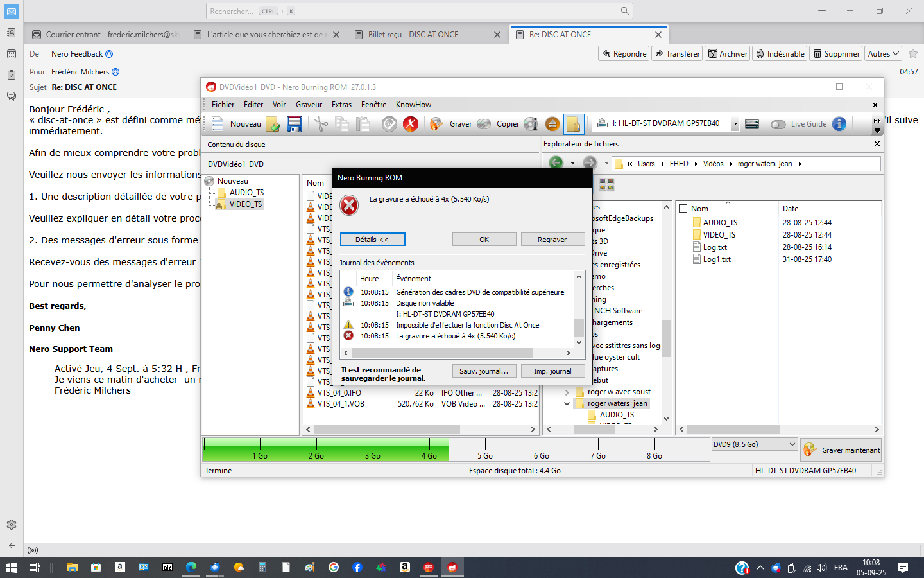This screenshot has height=578, width=924.
Task: Click arrow after FRED in path bar
Action: (696, 164)
